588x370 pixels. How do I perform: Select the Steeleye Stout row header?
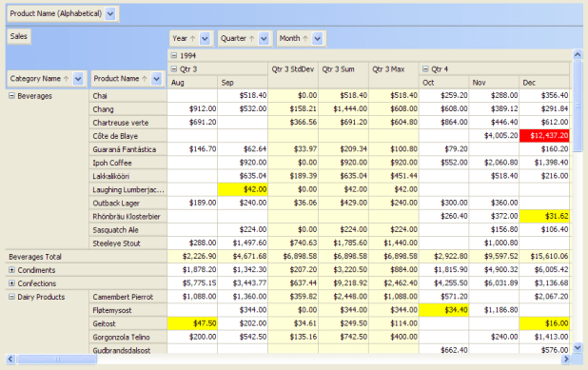[128, 243]
